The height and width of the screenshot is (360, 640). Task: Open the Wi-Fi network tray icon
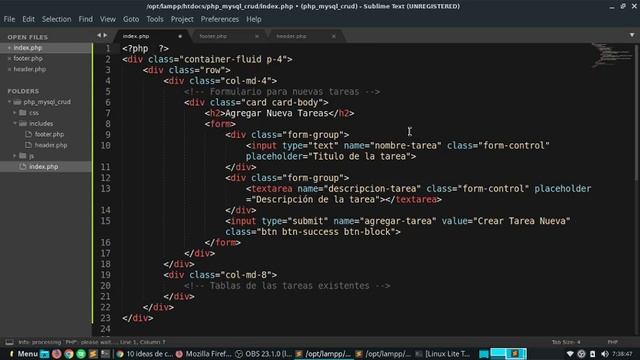(x=570, y=354)
